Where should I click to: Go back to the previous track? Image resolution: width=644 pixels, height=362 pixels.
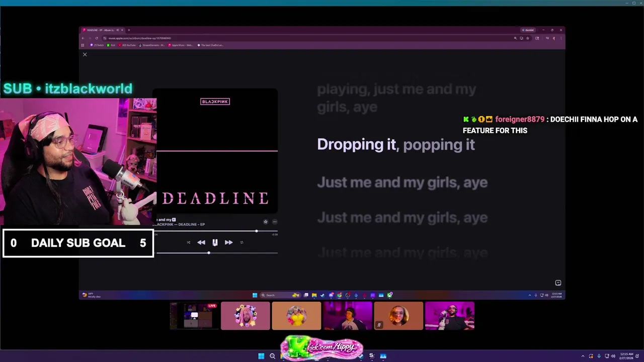pos(201,242)
